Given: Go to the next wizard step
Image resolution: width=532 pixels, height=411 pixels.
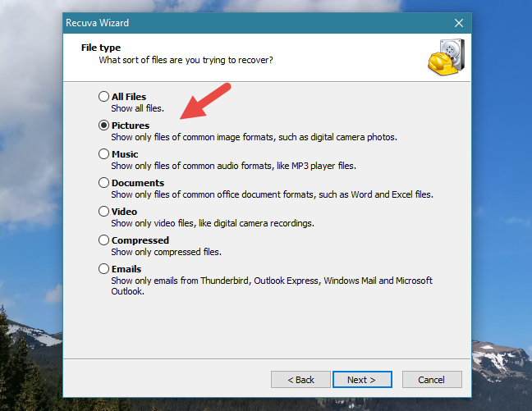Looking at the screenshot, I should (362, 380).
